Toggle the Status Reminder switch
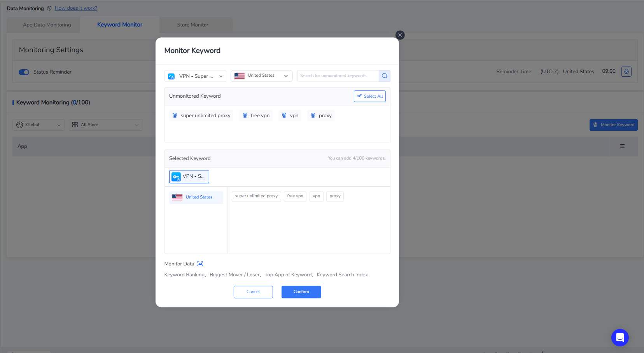Viewport: 644px width, 353px height. click(x=24, y=72)
